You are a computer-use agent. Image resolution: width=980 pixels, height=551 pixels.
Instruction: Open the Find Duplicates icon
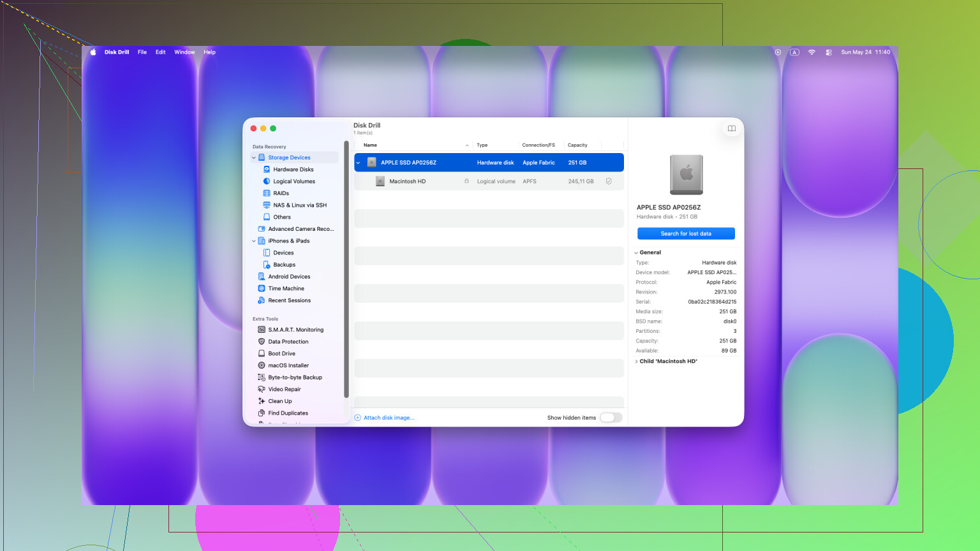[x=262, y=413]
